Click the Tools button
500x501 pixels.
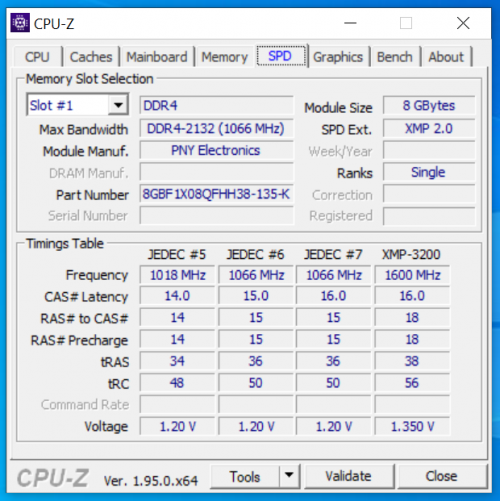[245, 476]
